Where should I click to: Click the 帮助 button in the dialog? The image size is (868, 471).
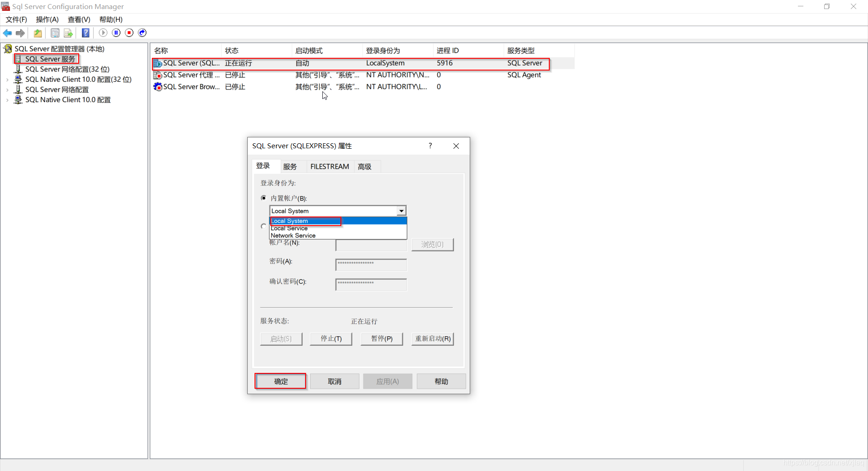pos(441,382)
